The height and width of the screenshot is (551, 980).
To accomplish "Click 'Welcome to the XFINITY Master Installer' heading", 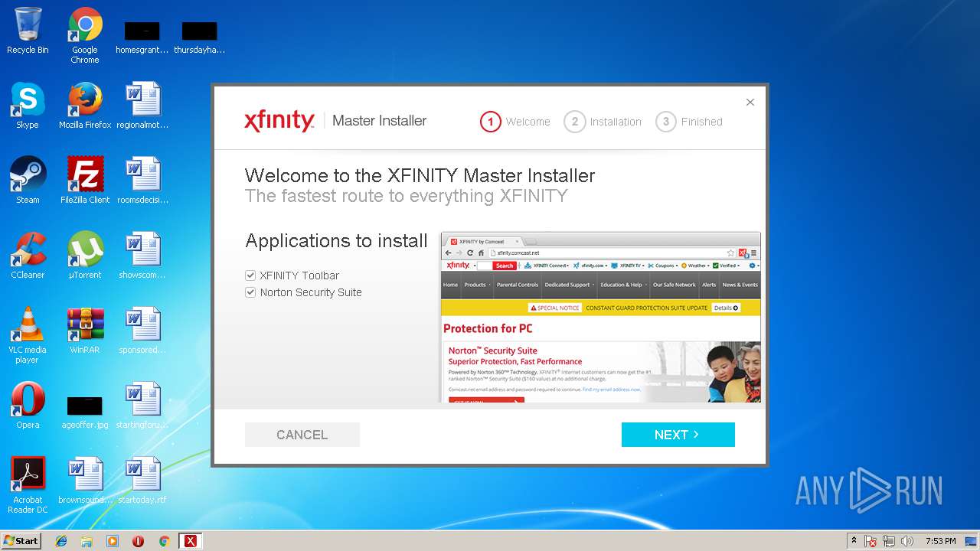I will click(x=420, y=175).
